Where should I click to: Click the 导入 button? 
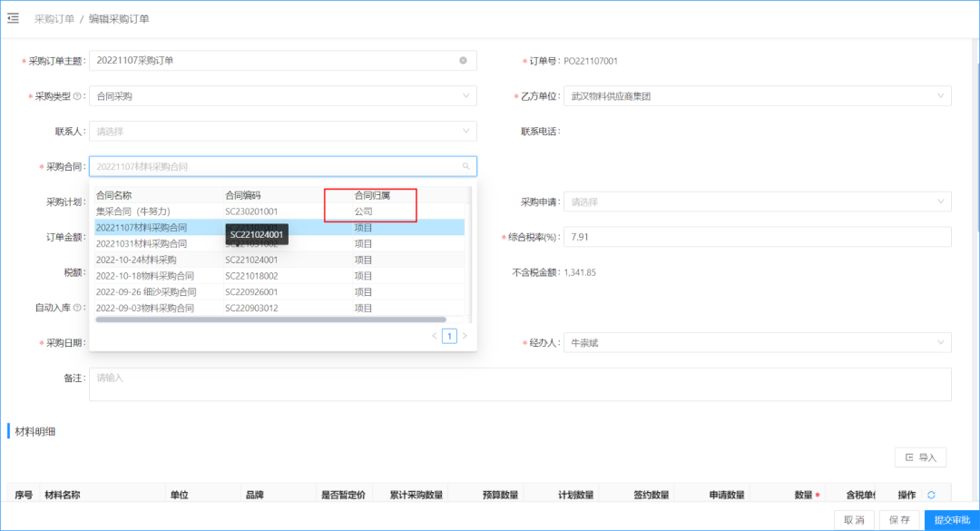click(921, 457)
